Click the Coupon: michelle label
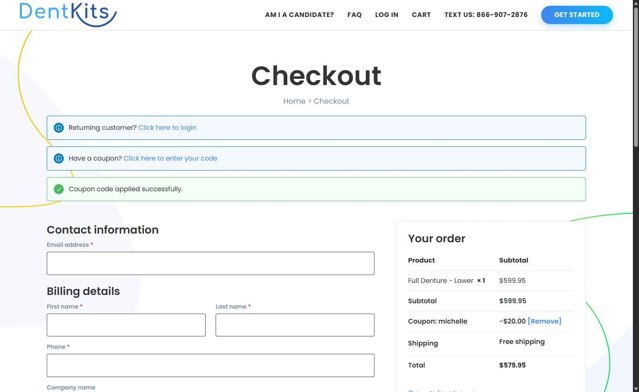 (x=437, y=321)
